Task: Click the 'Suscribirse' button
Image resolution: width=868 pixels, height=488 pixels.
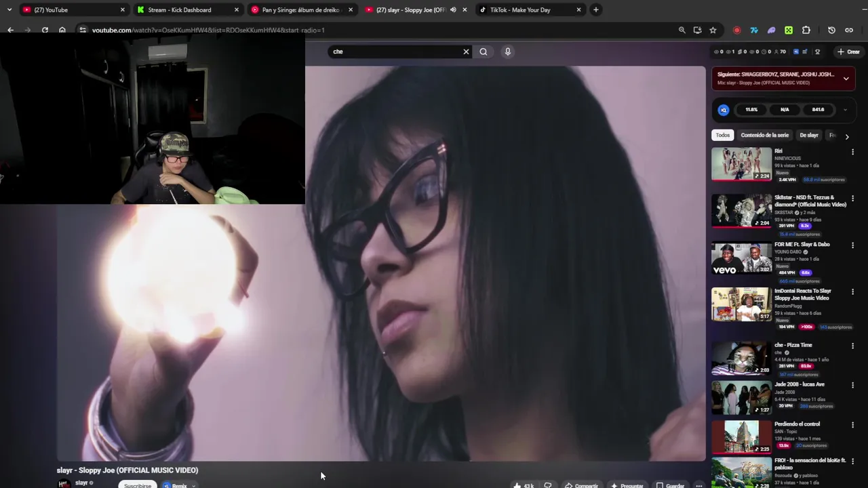Action: point(138,485)
